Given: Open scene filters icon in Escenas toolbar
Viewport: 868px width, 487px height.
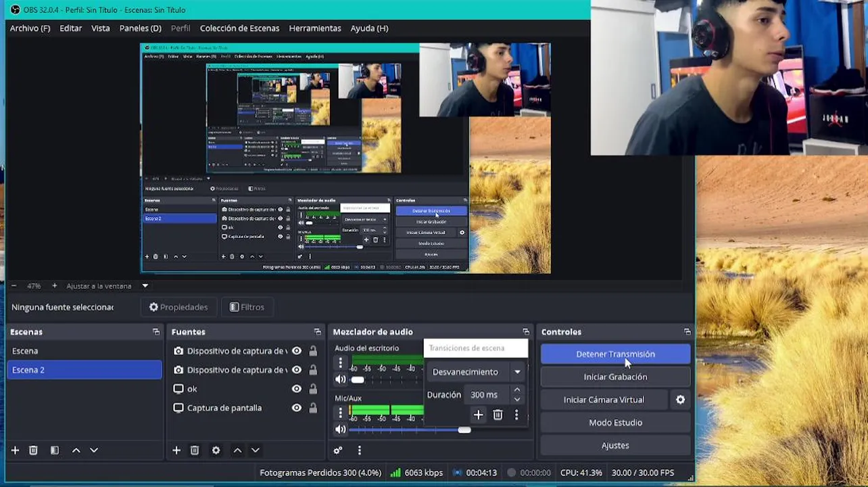Looking at the screenshot, I should 55,450.
